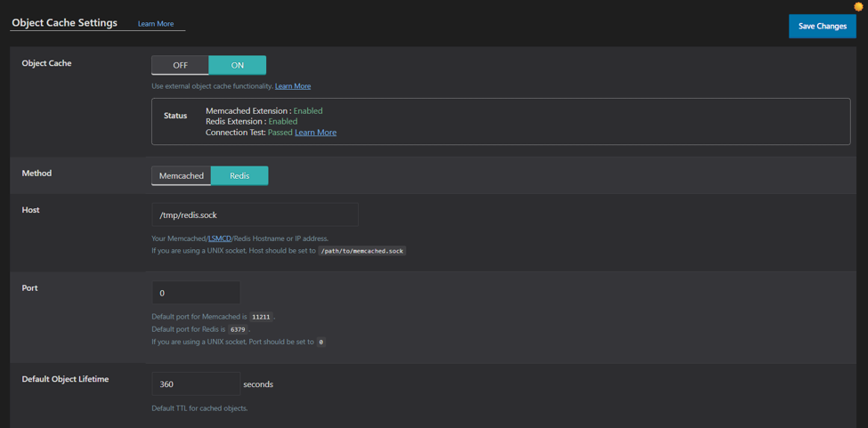Focus the Host input field with /tmp/redis.sock
The height and width of the screenshot is (428, 868).
click(x=256, y=214)
